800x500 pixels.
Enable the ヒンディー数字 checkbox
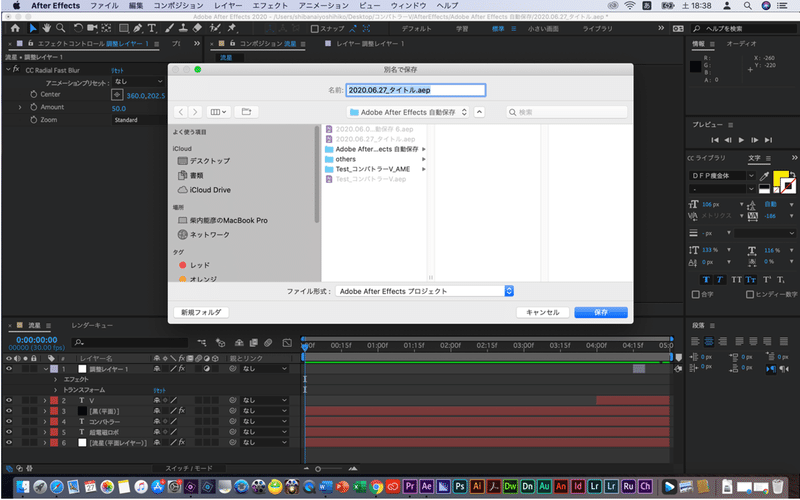(749, 294)
